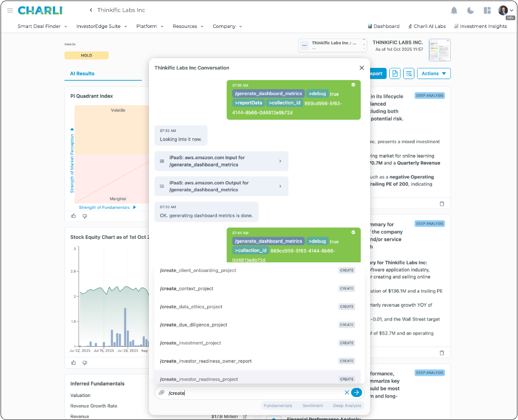Screen dimensions: 518x420
Task: Open external link next to $17.8 Million
Action: click(245, 417)
